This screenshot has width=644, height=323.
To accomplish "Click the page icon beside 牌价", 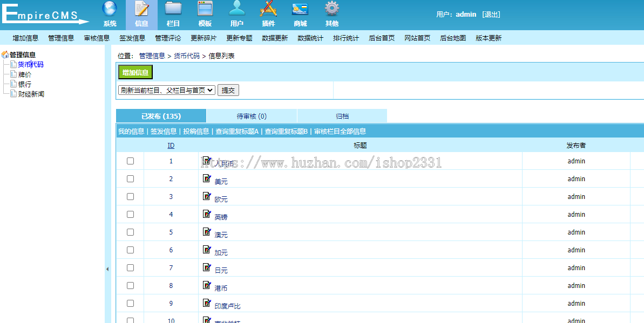I will coord(13,74).
